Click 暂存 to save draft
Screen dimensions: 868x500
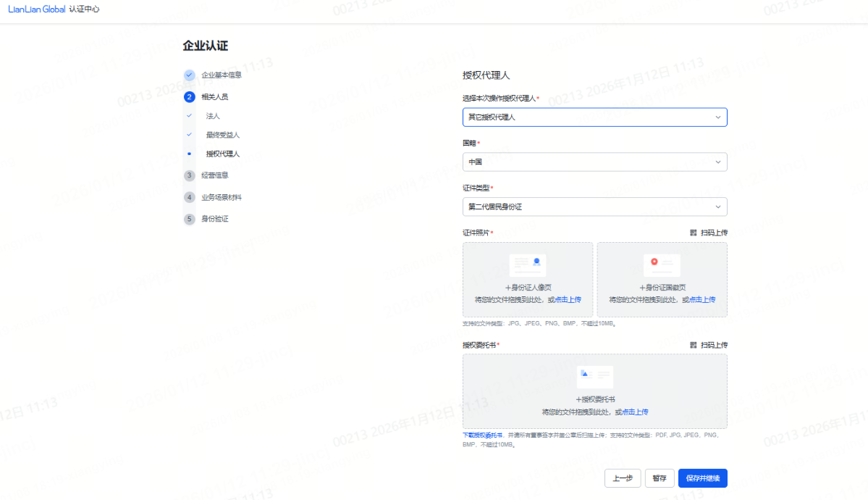[x=659, y=478]
